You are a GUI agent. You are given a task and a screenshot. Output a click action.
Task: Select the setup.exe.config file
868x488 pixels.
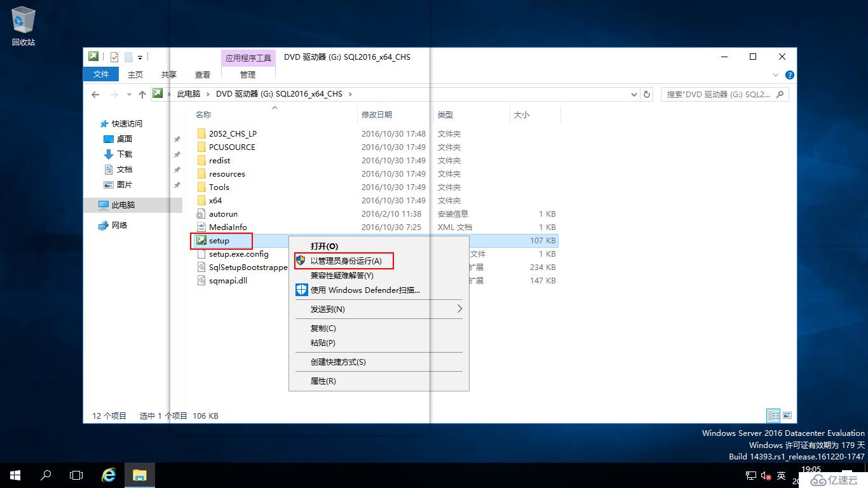point(239,254)
